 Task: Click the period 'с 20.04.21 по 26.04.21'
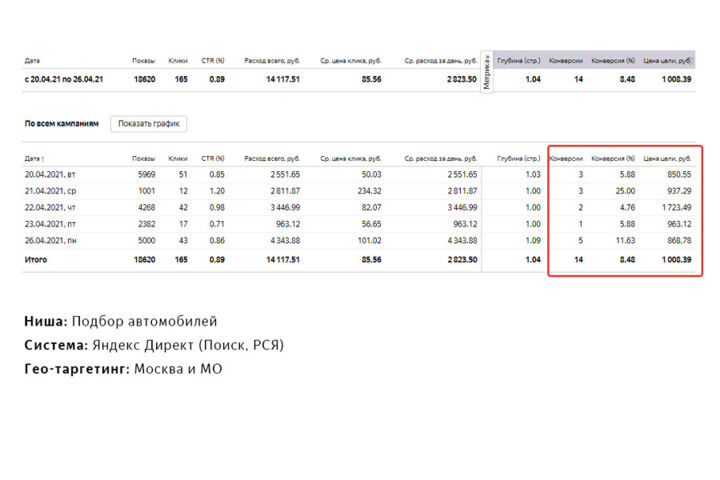(64, 79)
